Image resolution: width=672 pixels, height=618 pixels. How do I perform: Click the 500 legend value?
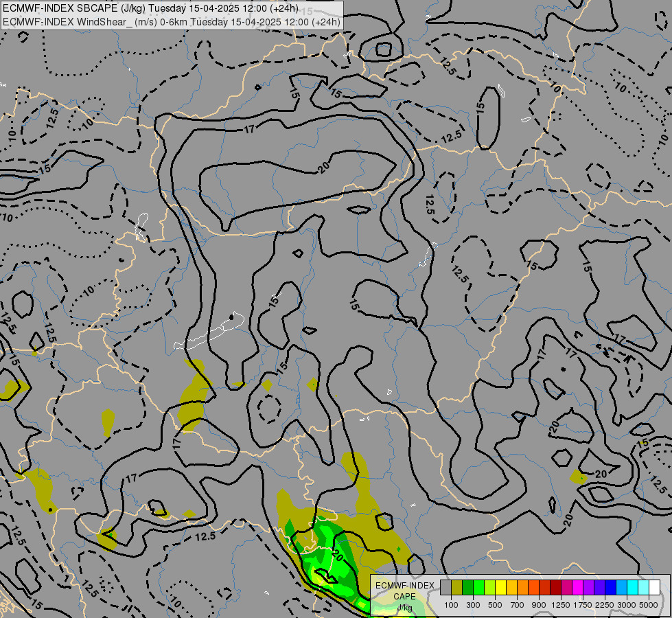coord(495,605)
